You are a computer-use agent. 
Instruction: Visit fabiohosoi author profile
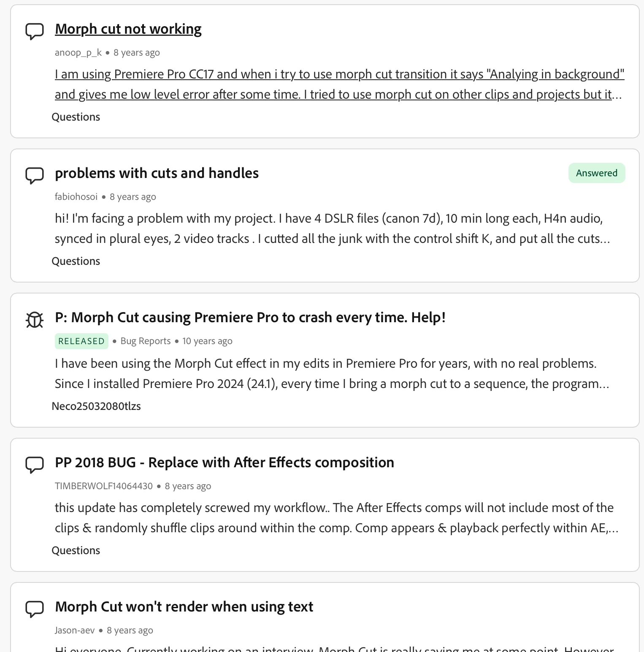(76, 197)
